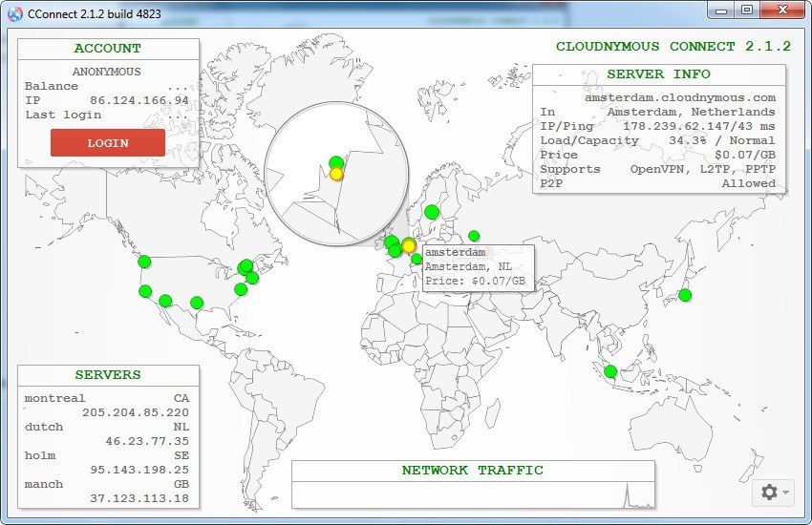The image size is (812, 525).
Task: Click the Last login row label
Action: pos(63,115)
